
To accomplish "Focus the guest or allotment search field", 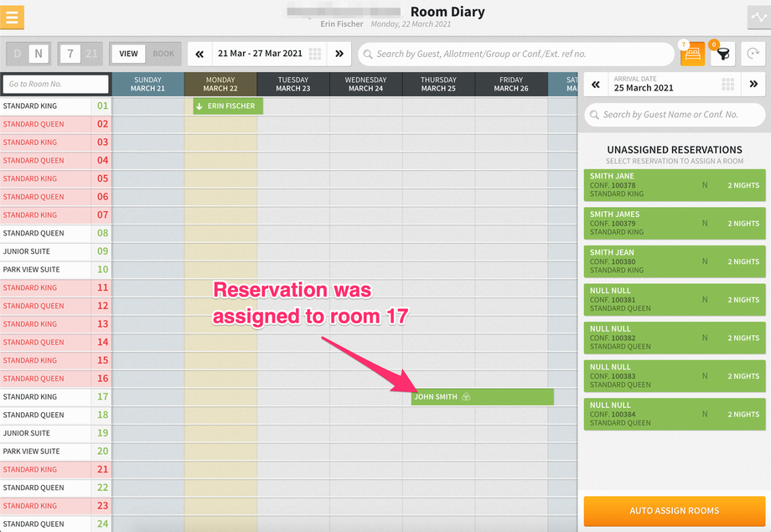I will (x=516, y=54).
